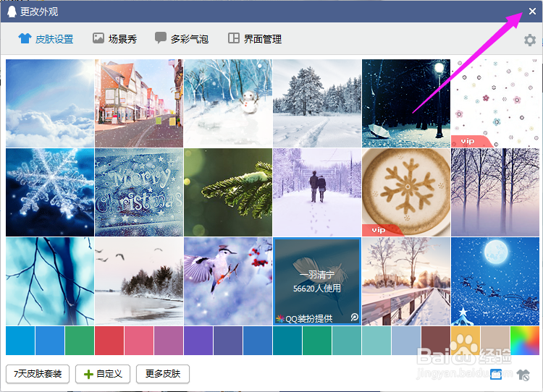Select the teal bare branches skin

tap(50, 281)
